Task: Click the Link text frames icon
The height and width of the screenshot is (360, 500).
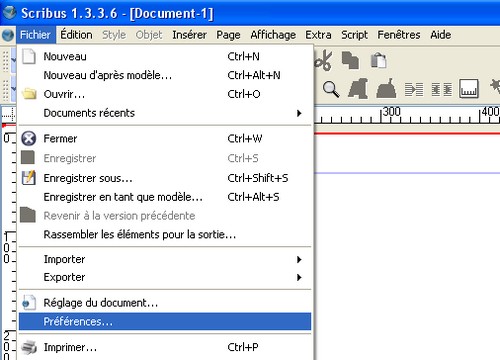Action: [x=414, y=89]
